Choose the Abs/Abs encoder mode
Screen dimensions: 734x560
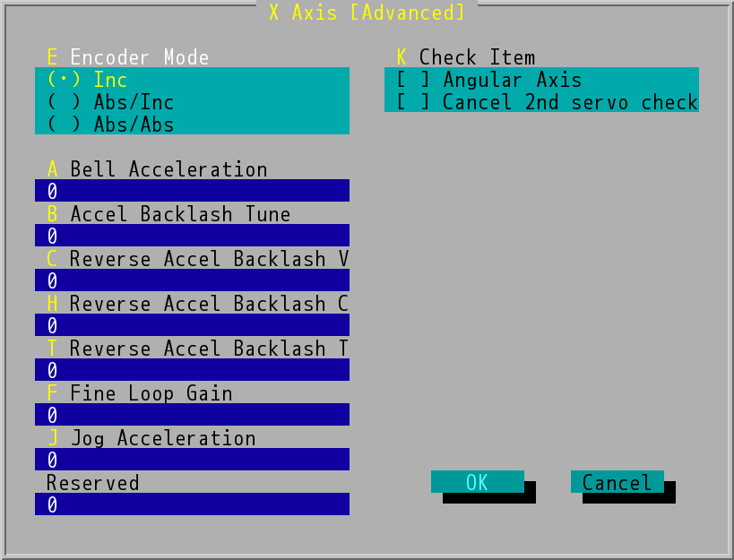192,124
